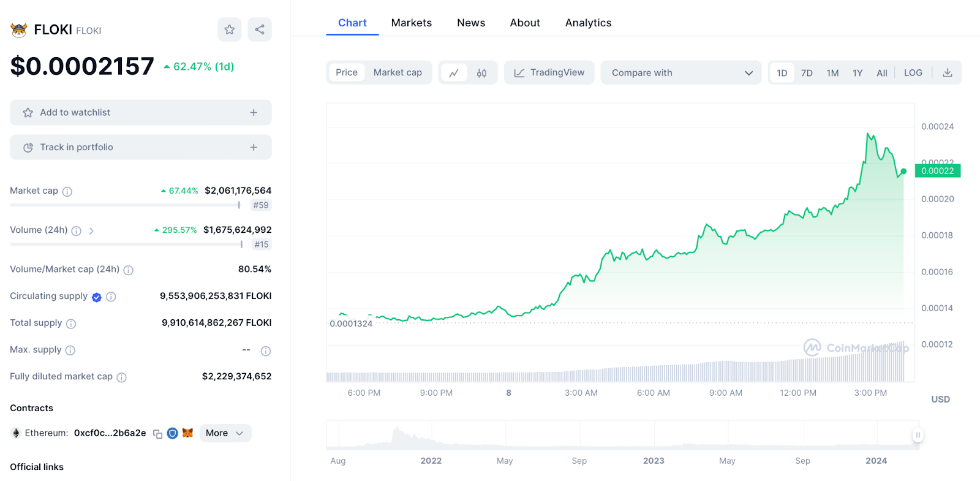Click the volume rank progress bar
980x481 pixels.
(126, 244)
